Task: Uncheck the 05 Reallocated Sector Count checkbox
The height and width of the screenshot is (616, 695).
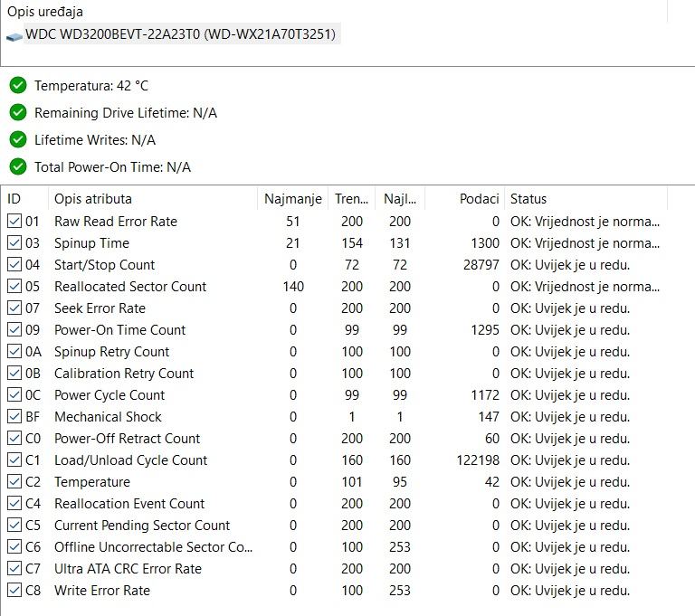Action: 14,286
